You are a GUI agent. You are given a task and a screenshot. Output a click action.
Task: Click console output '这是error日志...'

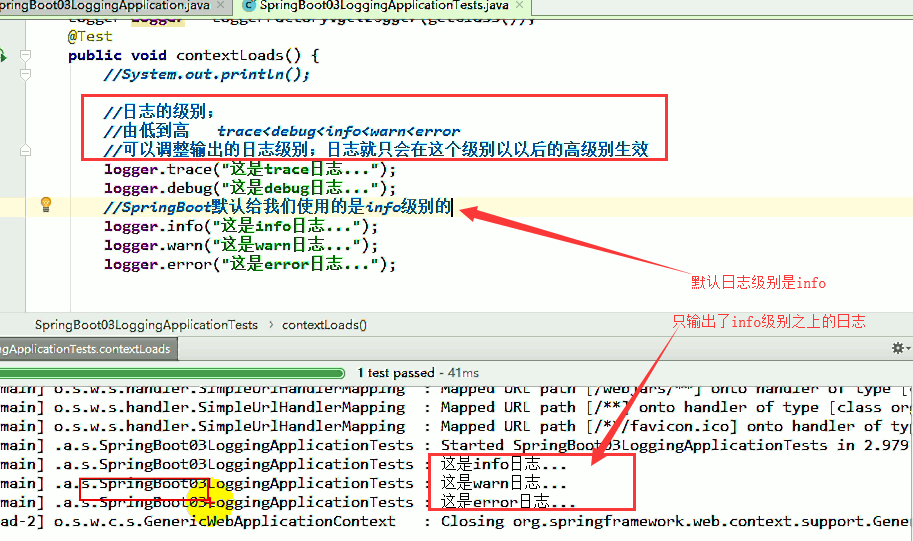click(508, 501)
